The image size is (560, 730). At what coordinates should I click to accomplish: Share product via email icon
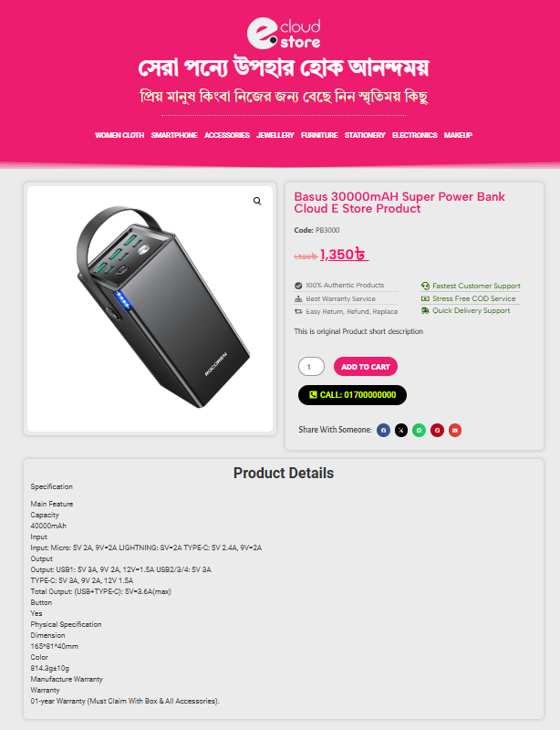pos(455,430)
